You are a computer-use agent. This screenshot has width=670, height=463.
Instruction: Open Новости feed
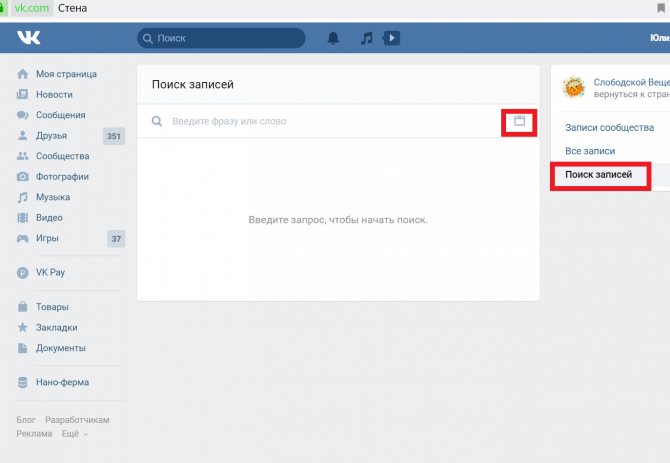[54, 94]
